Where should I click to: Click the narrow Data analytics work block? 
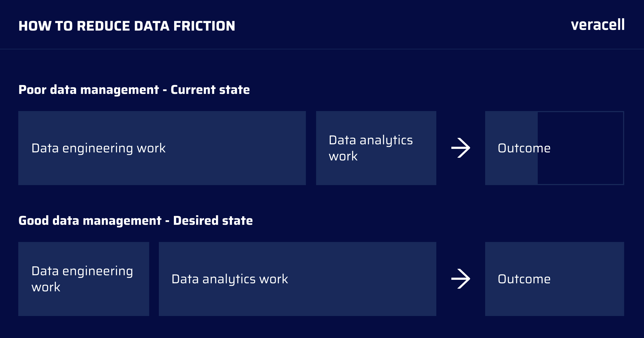[x=376, y=148]
